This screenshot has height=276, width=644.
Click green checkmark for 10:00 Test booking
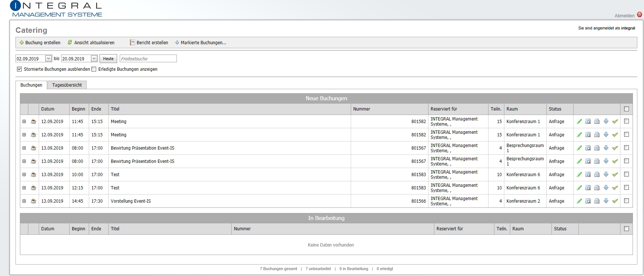615,175
